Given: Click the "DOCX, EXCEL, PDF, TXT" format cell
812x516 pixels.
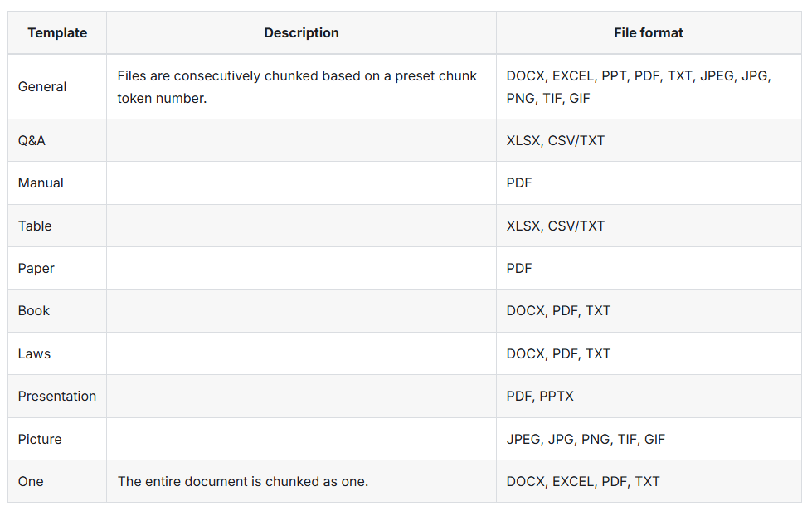Looking at the screenshot, I should click(583, 482).
